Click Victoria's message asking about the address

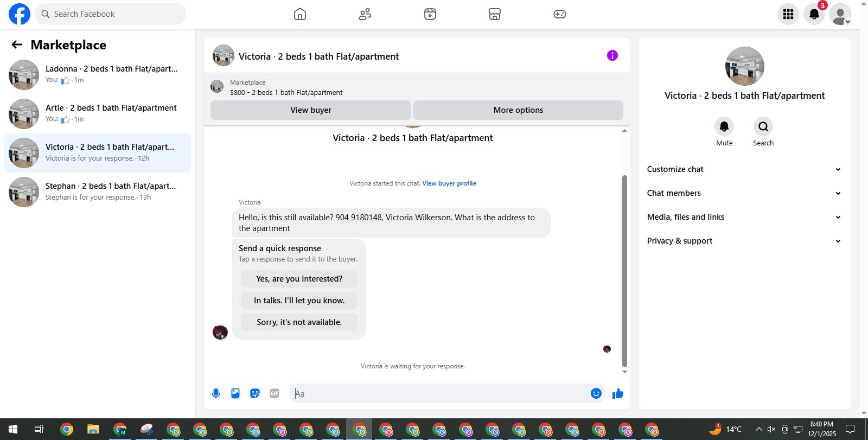[392, 223]
